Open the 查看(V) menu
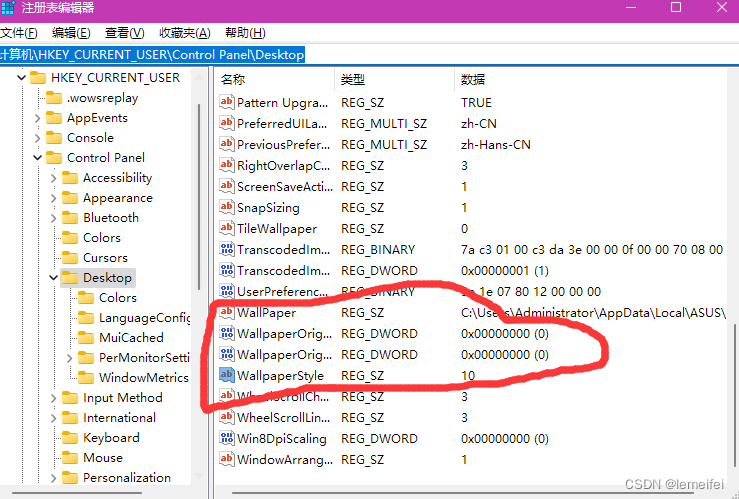Viewport: 739px width, 499px height. pos(124,33)
